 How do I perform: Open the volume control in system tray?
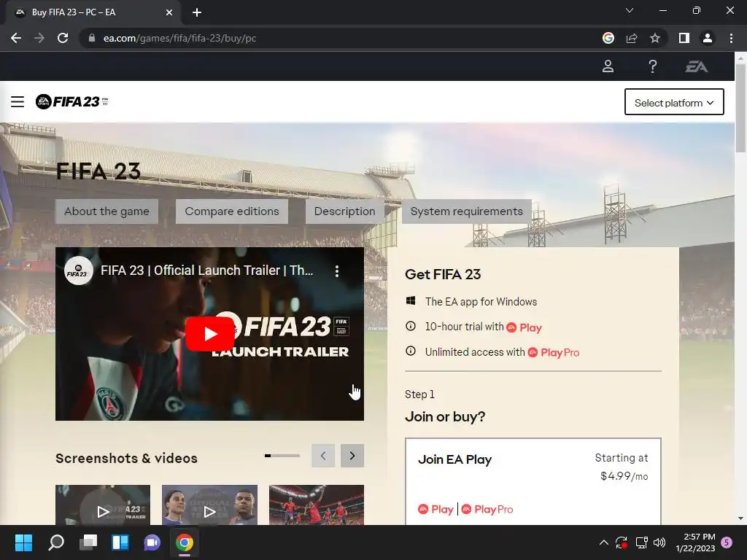pos(659,542)
